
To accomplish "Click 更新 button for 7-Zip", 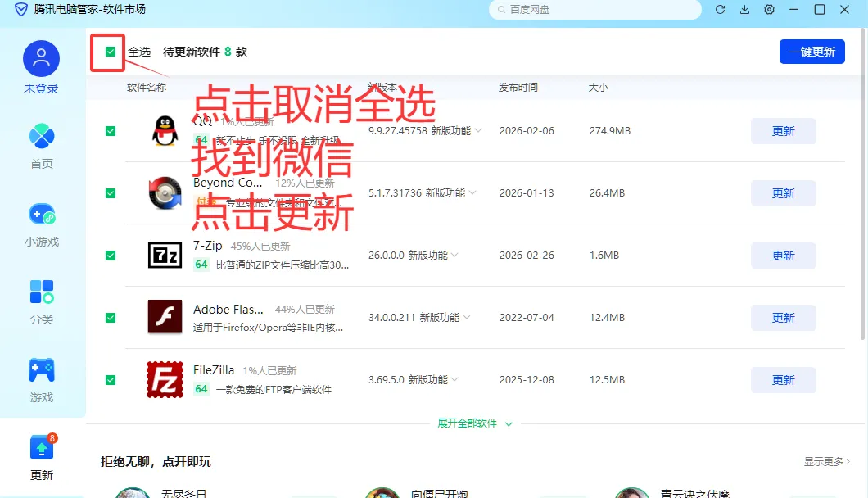I will coord(784,255).
